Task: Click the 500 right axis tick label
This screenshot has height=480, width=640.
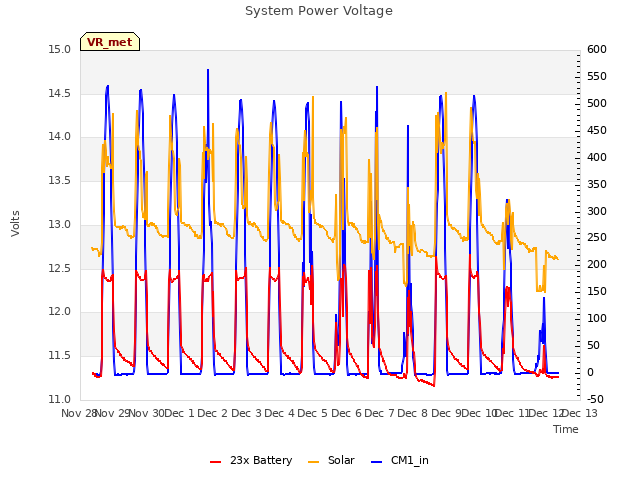Action: click(597, 104)
